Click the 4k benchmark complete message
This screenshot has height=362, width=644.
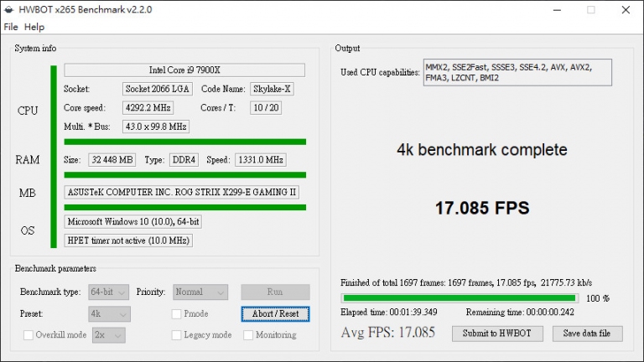[482, 150]
